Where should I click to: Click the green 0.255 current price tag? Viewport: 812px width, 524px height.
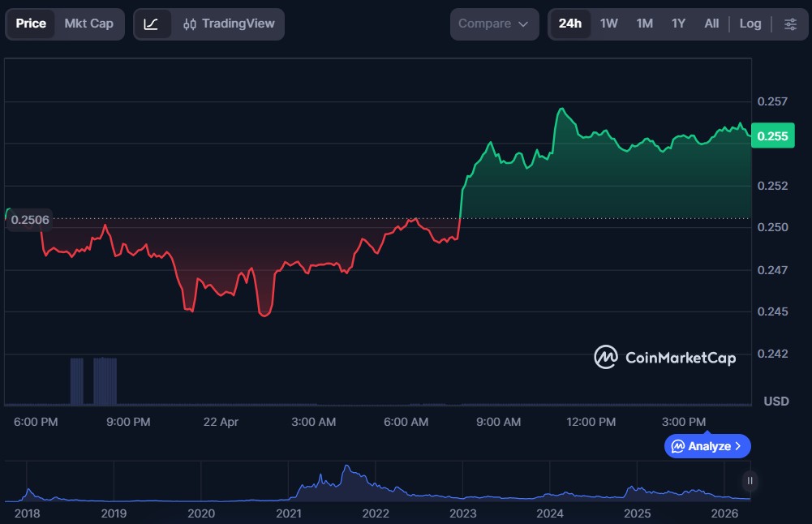(771, 136)
